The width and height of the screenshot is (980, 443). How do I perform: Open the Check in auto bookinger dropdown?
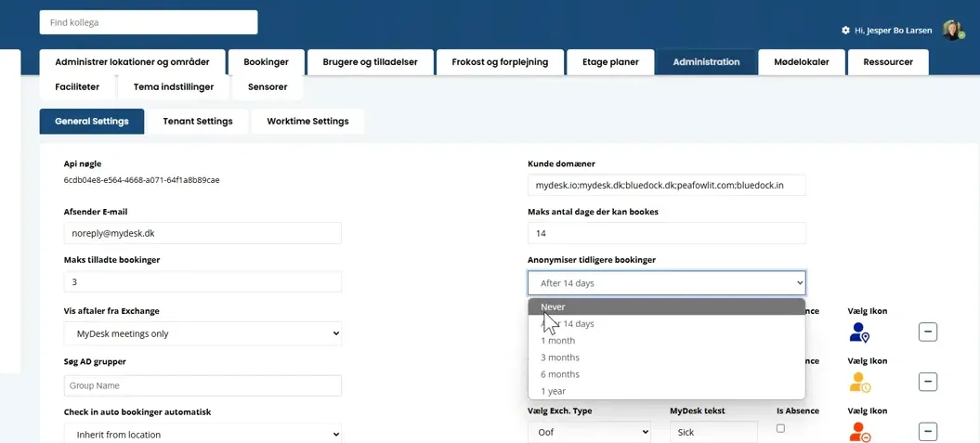(203, 434)
